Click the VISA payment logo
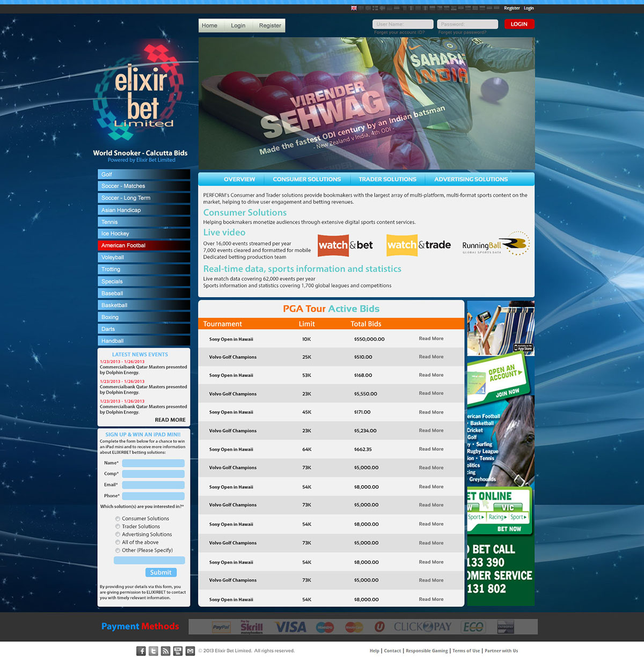 point(291,627)
